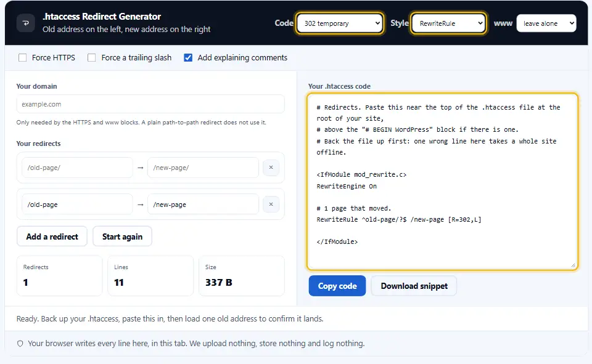Screen dimensions: 592x364
Task: Click the shield privacy icon
Action: click(20, 343)
